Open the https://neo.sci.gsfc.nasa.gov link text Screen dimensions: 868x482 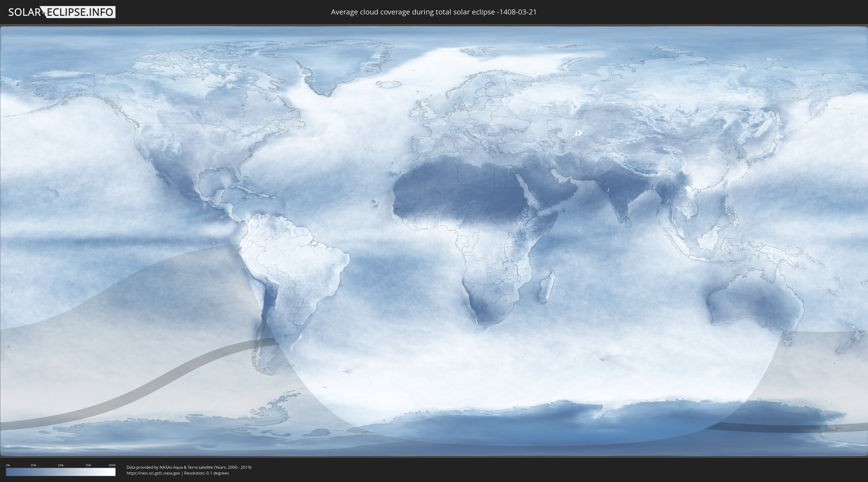[x=153, y=473]
